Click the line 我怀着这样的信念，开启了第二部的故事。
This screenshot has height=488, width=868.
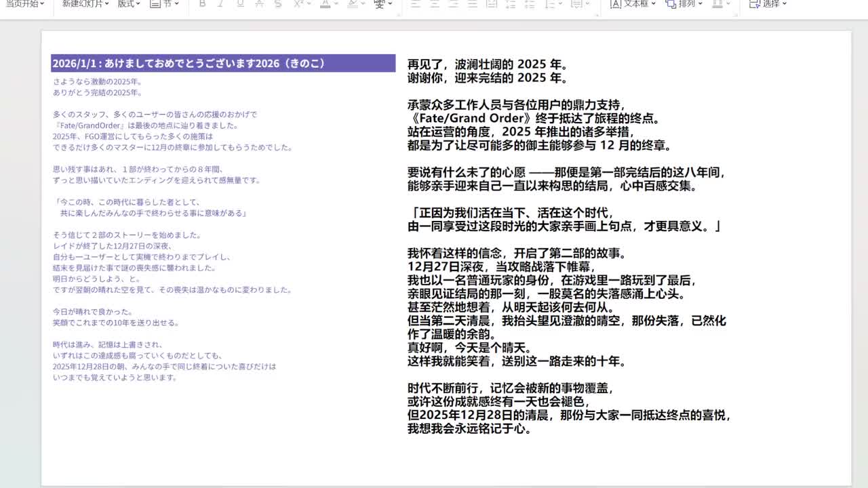click(x=517, y=253)
